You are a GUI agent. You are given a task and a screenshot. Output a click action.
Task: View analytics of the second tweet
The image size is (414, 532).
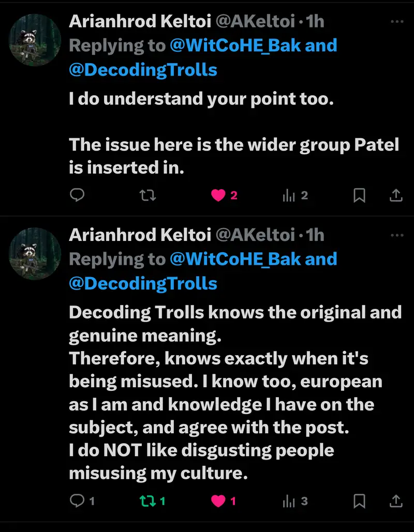coord(289,500)
